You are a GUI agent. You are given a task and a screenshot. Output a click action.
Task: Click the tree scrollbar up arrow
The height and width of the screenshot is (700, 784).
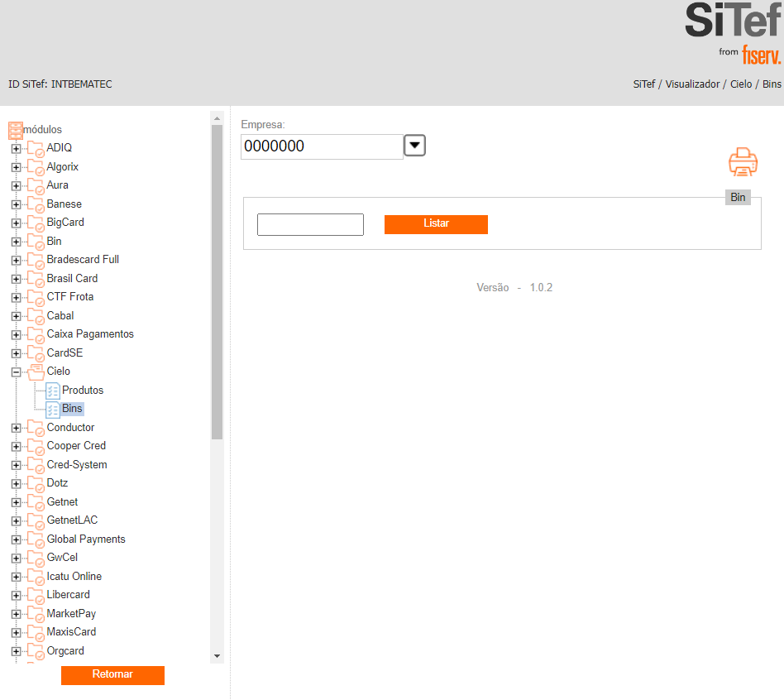tap(217, 118)
